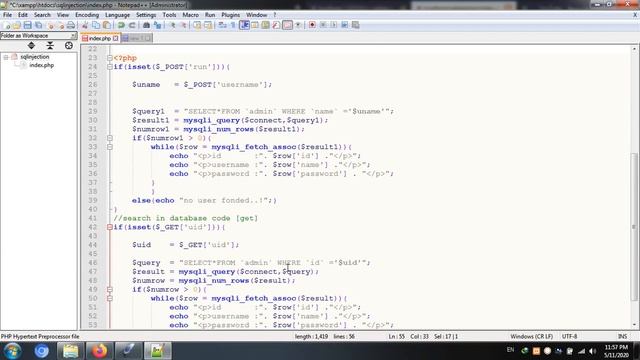Click the Zoom Out toolbar icon
This screenshot has height=360, width=640.
184,25
